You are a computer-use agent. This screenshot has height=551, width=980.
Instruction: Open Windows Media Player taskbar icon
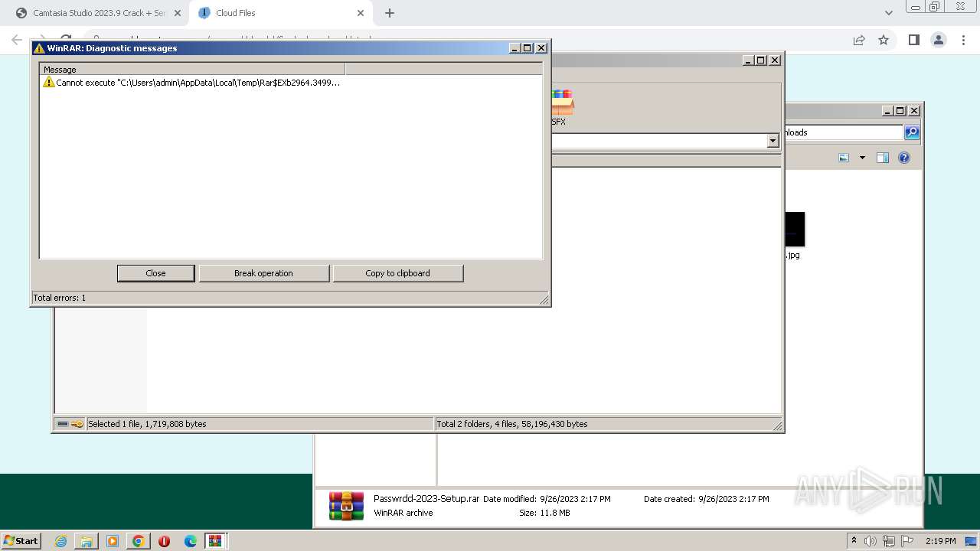tap(113, 541)
